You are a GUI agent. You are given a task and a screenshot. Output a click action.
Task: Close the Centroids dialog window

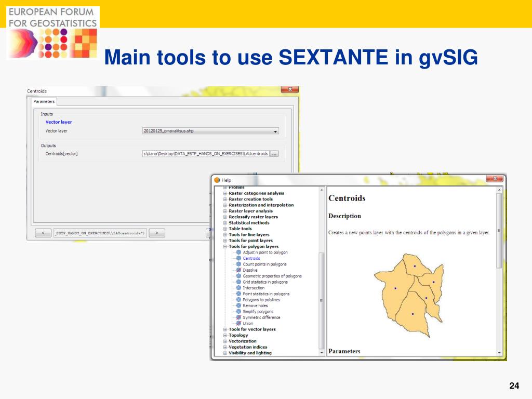pyautogui.click(x=290, y=89)
